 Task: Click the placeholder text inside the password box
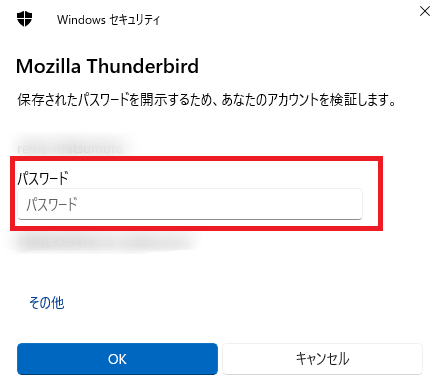click(52, 204)
